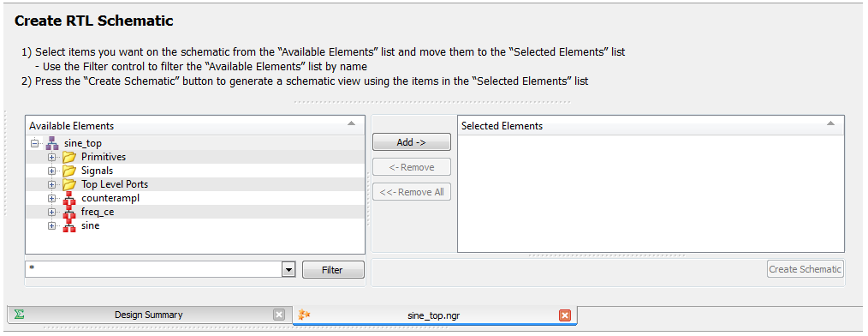Select the freq_ce module icon
Image resolution: width=868 pixels, height=336 pixels.
pos(68,213)
